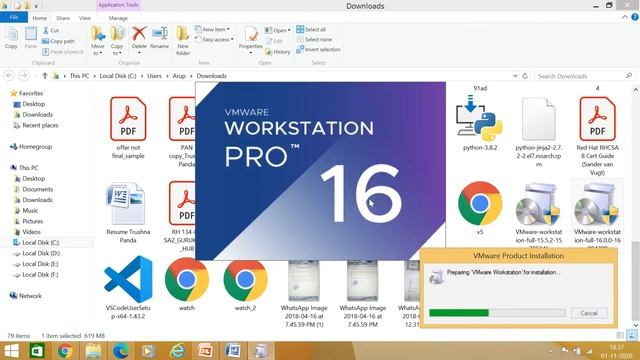Viewport: 640px width, 360px height.
Task: Cancel the VMware Product Installation
Action: coord(589,313)
